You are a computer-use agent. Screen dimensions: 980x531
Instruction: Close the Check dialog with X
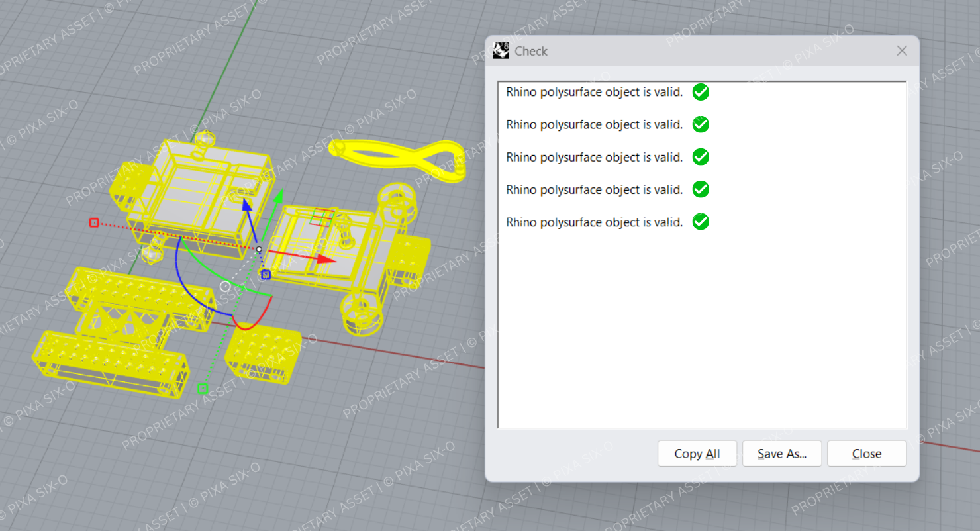(902, 51)
